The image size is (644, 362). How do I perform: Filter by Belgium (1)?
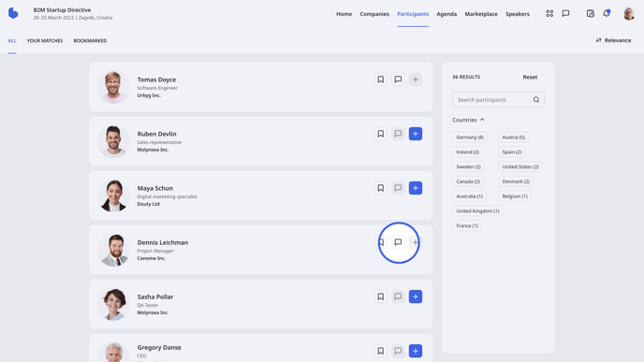click(x=515, y=196)
